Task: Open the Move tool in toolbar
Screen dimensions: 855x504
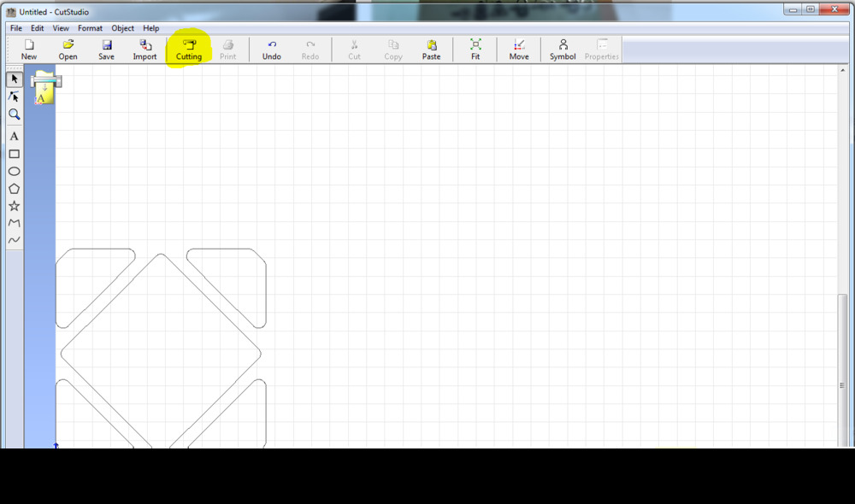Action: (519, 50)
